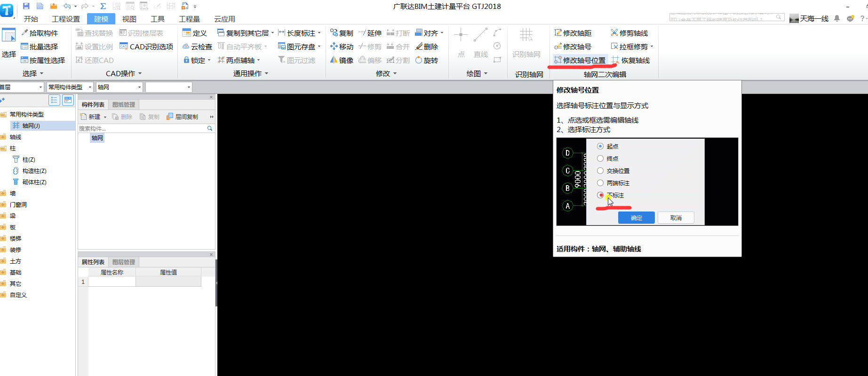Open the 开始 ribbon tab
Screen dimensions: 868x376
[31, 19]
